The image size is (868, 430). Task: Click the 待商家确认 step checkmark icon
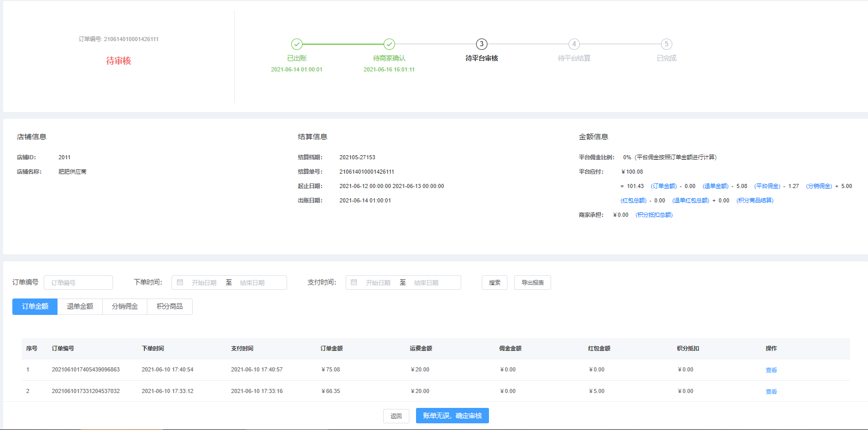coord(389,44)
